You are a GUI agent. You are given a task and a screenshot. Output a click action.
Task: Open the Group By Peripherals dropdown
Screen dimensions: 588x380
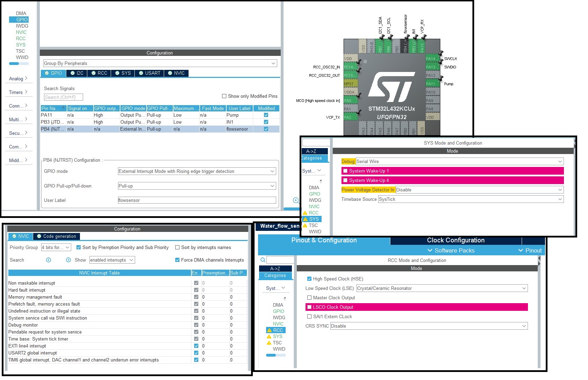point(160,63)
